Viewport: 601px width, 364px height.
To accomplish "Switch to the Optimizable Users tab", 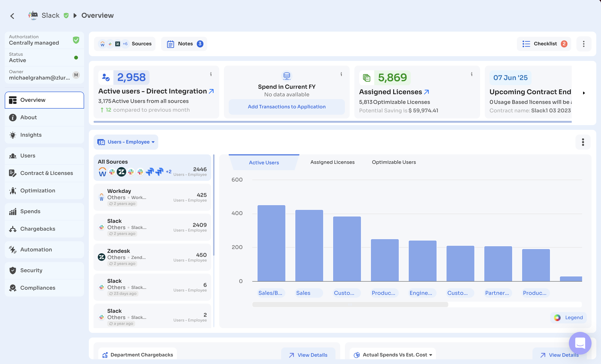I will click(x=394, y=162).
